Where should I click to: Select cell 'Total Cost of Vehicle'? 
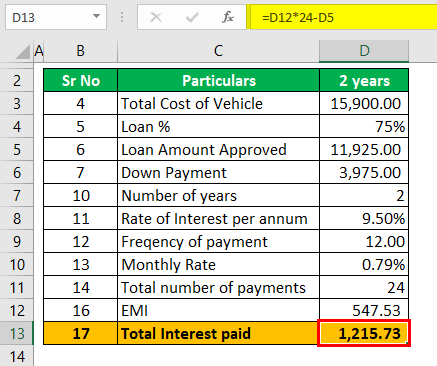pos(219,103)
